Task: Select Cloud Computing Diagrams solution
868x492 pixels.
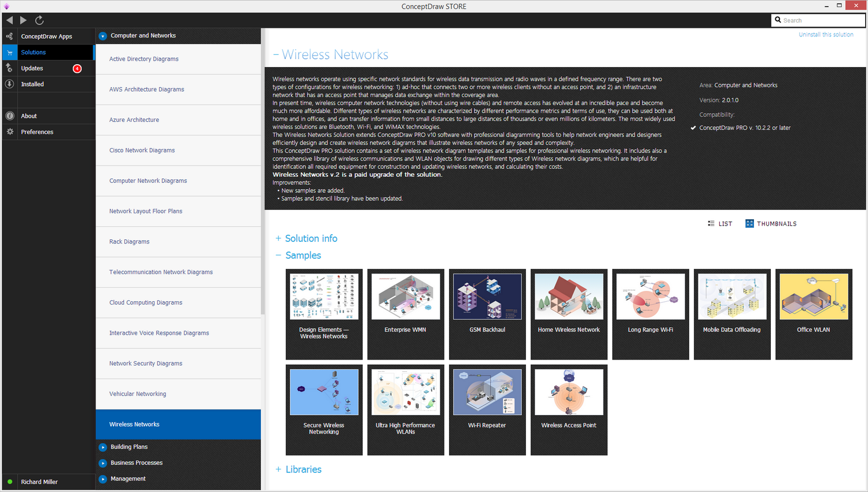Action: tap(178, 302)
